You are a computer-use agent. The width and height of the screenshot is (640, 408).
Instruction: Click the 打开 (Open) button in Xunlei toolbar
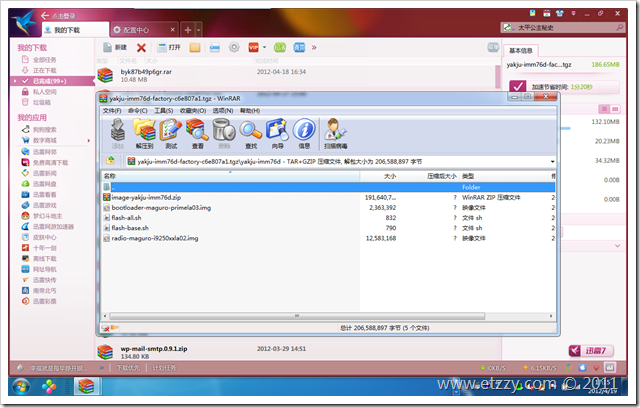(x=169, y=48)
